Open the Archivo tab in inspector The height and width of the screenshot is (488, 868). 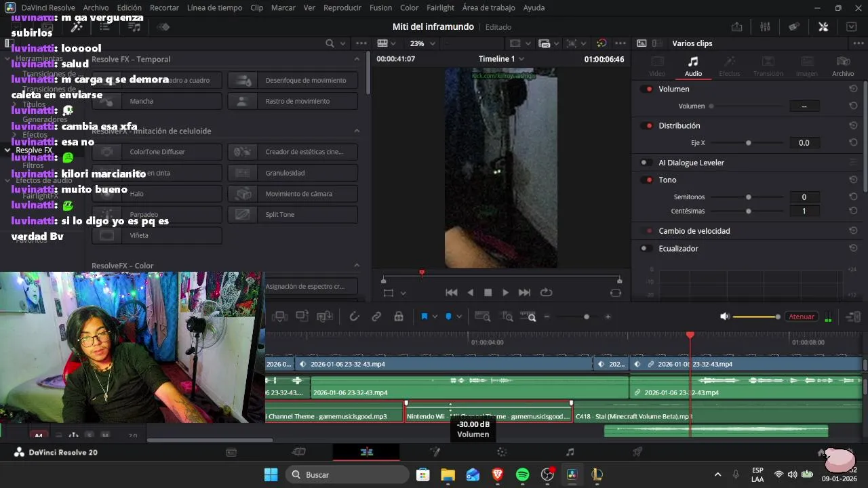click(x=843, y=66)
